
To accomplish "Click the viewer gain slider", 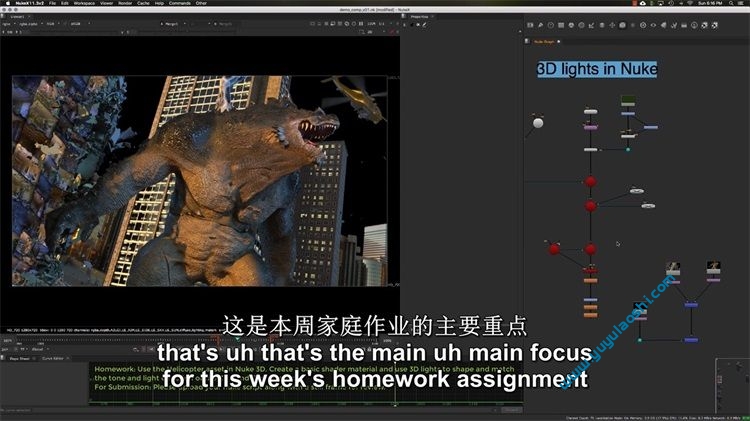I will pyautogui.click(x=72, y=32).
